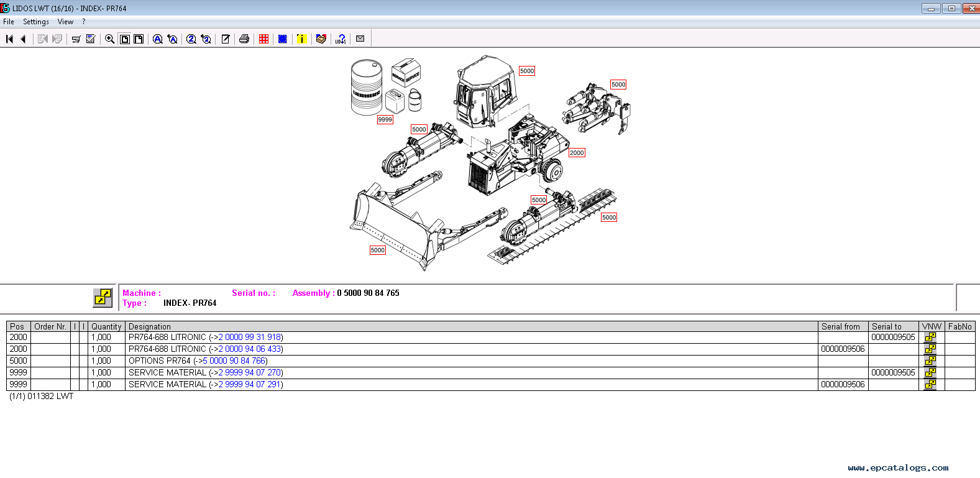The width and height of the screenshot is (980, 478).
Task: Click the 5000 label under the blade
Action: 378,250
